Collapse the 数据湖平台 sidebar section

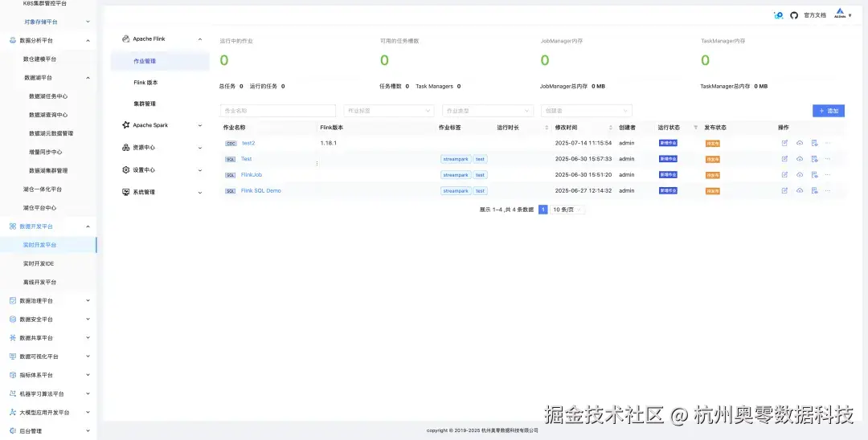coord(88,78)
